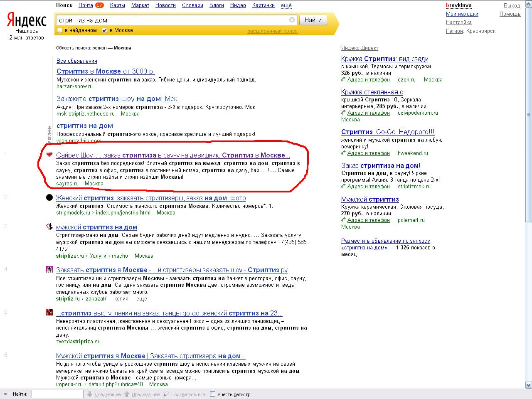The height and width of the screenshot is (399, 532).
Task: Open ad 'Закажите стриптиз-шоу на дом! Мск'
Action: [117, 99]
